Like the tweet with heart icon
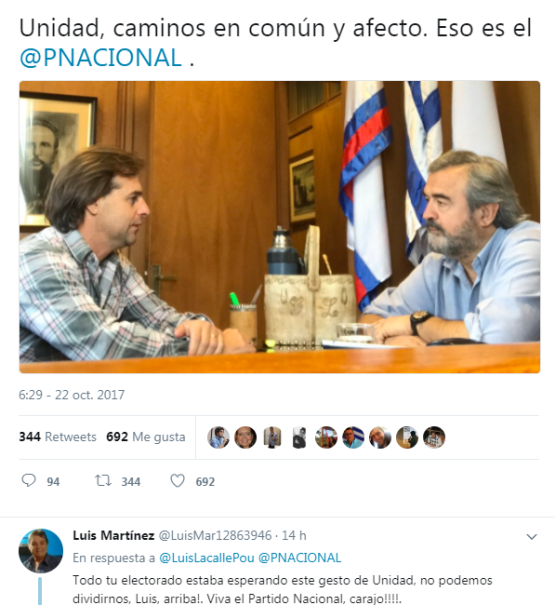 (178, 481)
